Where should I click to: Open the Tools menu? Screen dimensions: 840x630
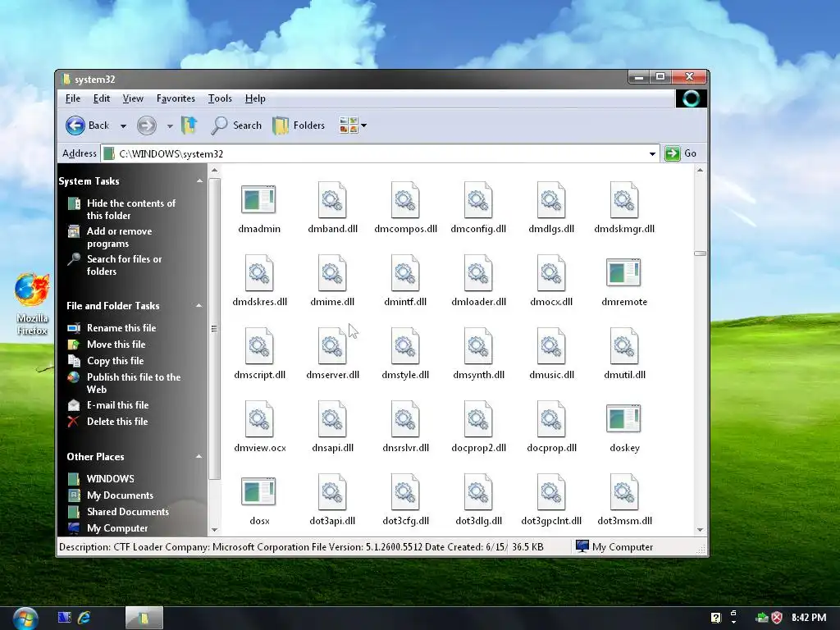tap(220, 98)
